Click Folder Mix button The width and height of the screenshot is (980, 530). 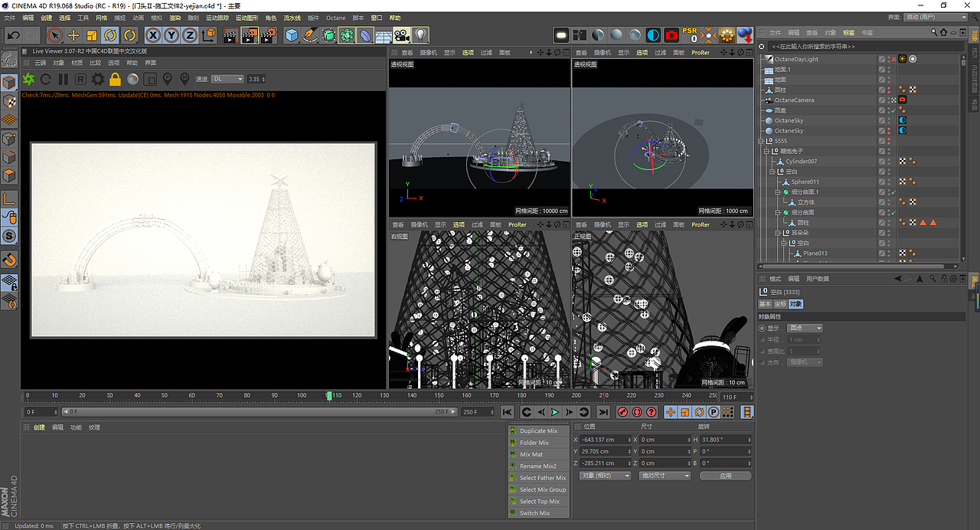(x=539, y=443)
